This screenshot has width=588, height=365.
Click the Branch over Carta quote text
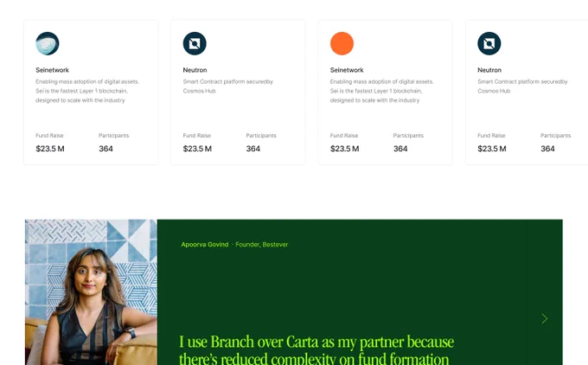(316, 349)
